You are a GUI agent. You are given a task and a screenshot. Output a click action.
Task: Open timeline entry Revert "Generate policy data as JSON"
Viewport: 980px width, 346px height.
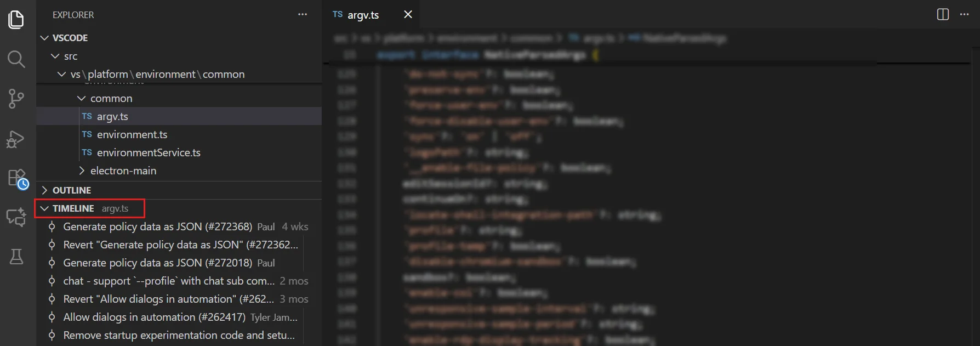(x=179, y=245)
